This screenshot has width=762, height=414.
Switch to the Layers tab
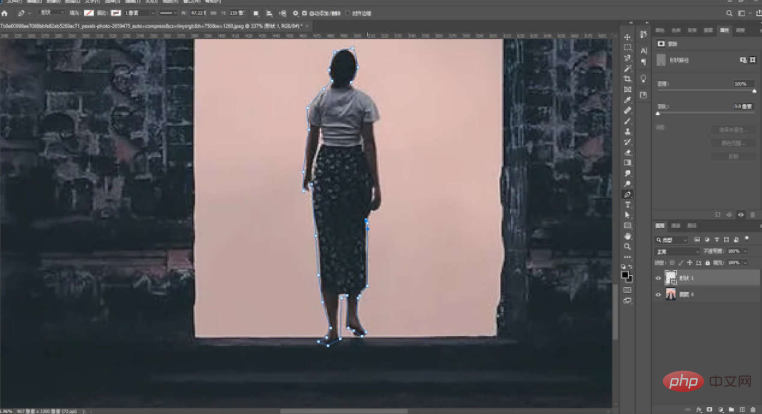click(x=660, y=226)
